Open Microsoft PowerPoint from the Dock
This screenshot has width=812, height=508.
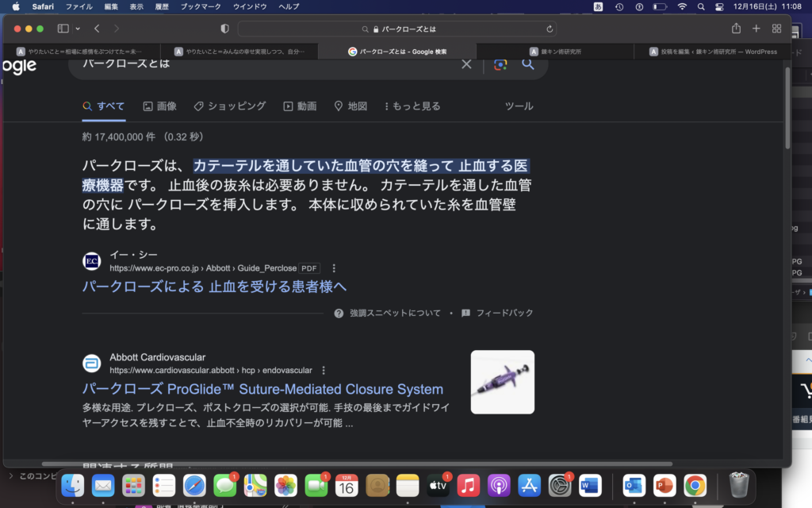coord(665,485)
